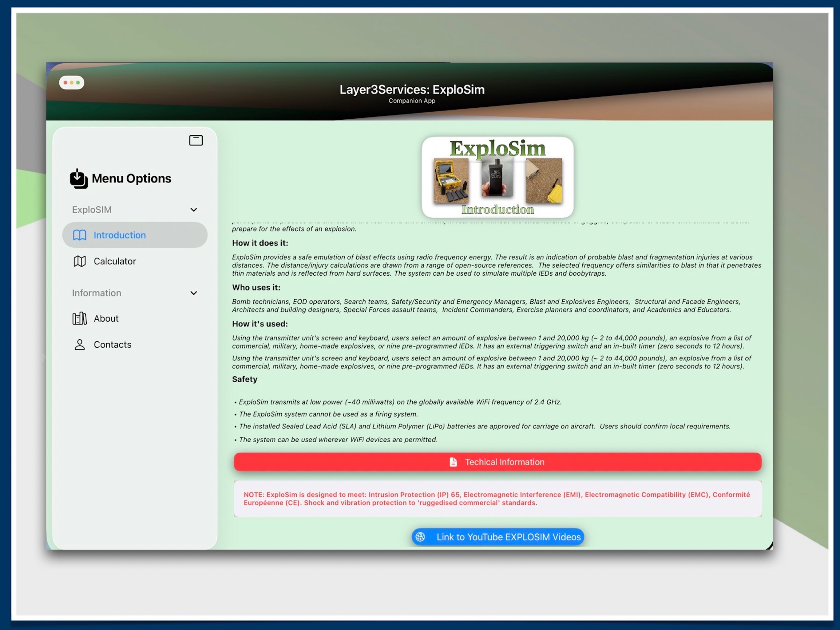Image resolution: width=840 pixels, height=630 pixels.
Task: Click the "How it's used:" heading
Action: click(260, 324)
